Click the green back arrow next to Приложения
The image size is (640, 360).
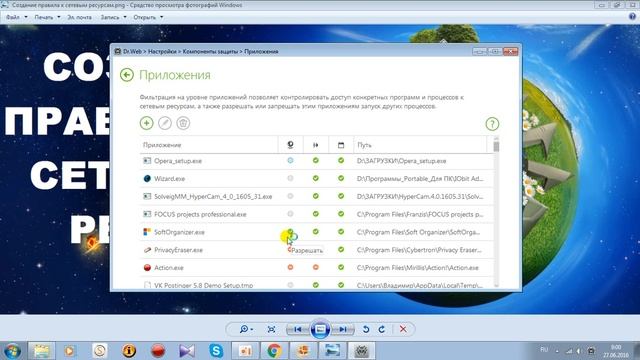[x=127, y=75]
